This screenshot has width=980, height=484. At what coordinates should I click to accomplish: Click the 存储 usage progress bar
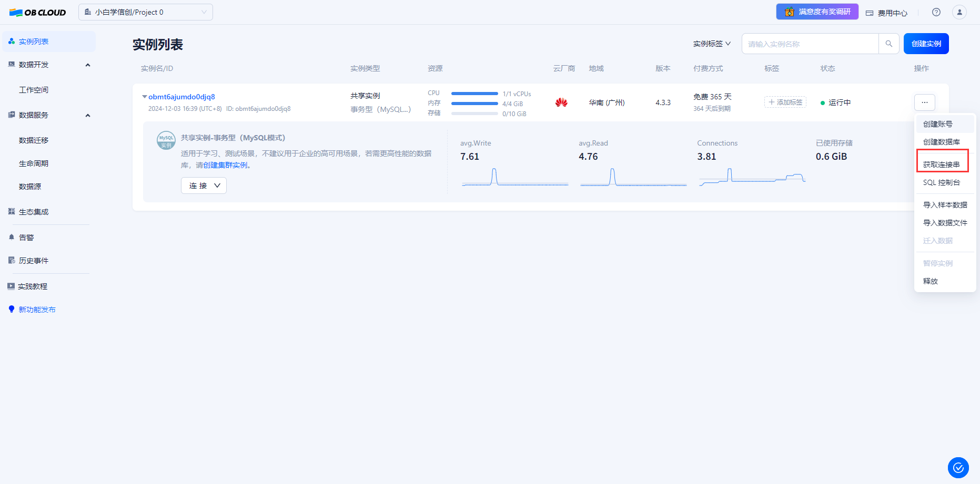tap(474, 114)
